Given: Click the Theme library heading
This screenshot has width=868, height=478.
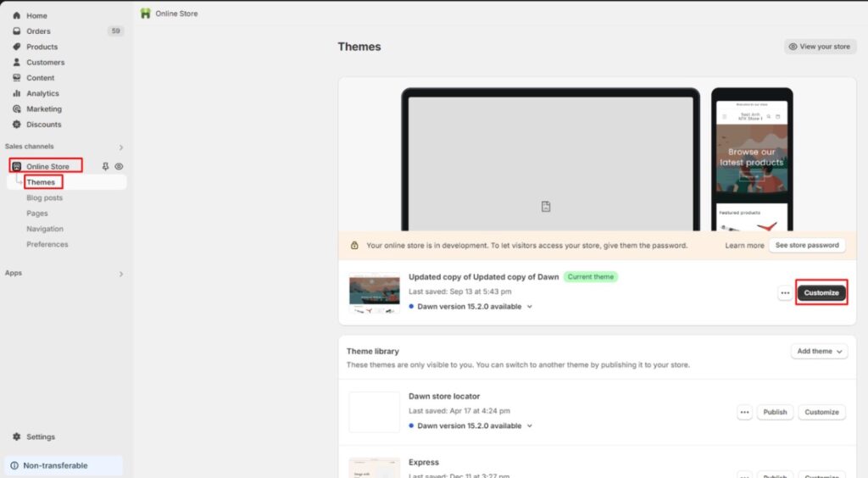Looking at the screenshot, I should [373, 352].
